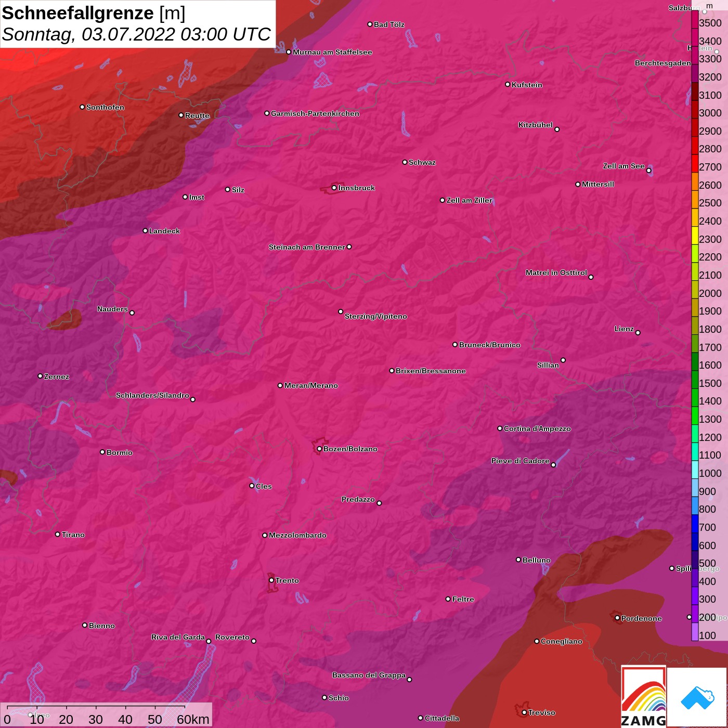This screenshot has height=728, width=728.
Task: Click the Riva del Garda label
Action: click(x=178, y=637)
